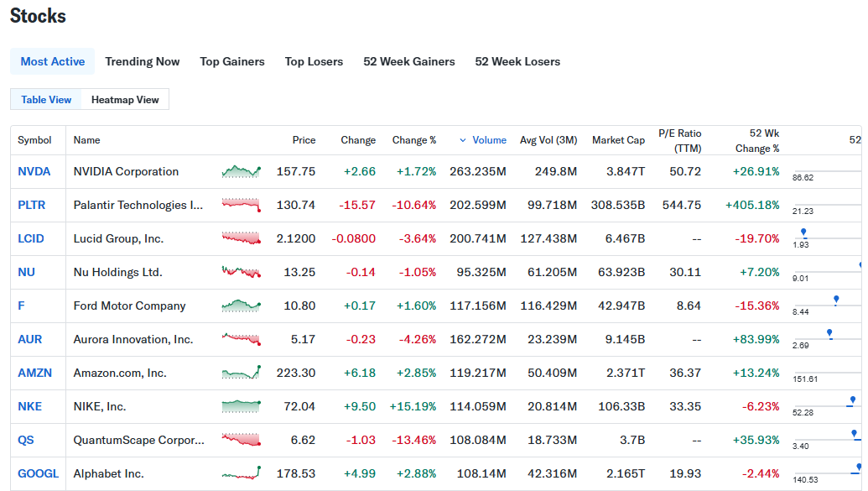The width and height of the screenshot is (868, 491).
Task: Click the Aurora 52-week range marker
Action: tap(829, 333)
